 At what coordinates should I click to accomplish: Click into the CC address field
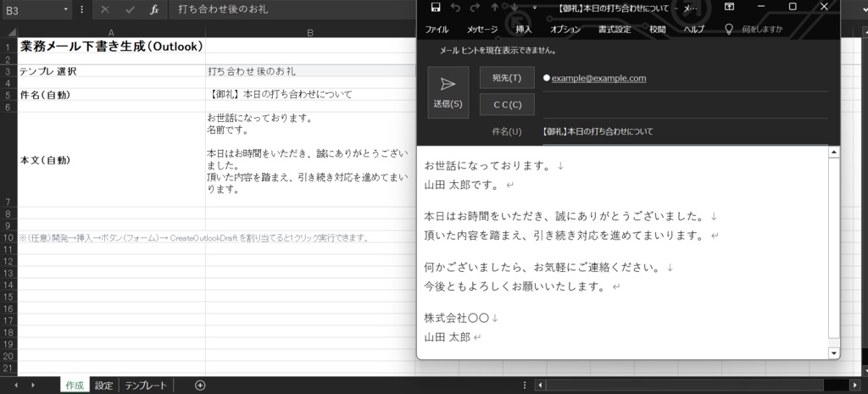tap(685, 105)
